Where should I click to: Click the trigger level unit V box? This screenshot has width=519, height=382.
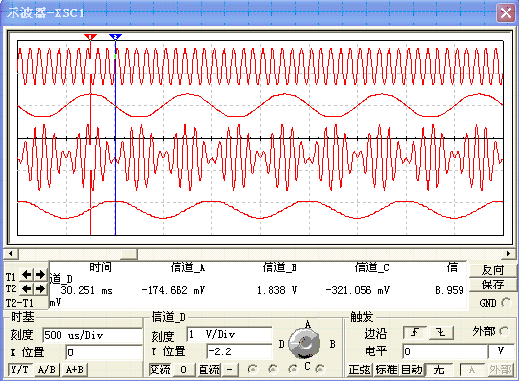pos(500,351)
